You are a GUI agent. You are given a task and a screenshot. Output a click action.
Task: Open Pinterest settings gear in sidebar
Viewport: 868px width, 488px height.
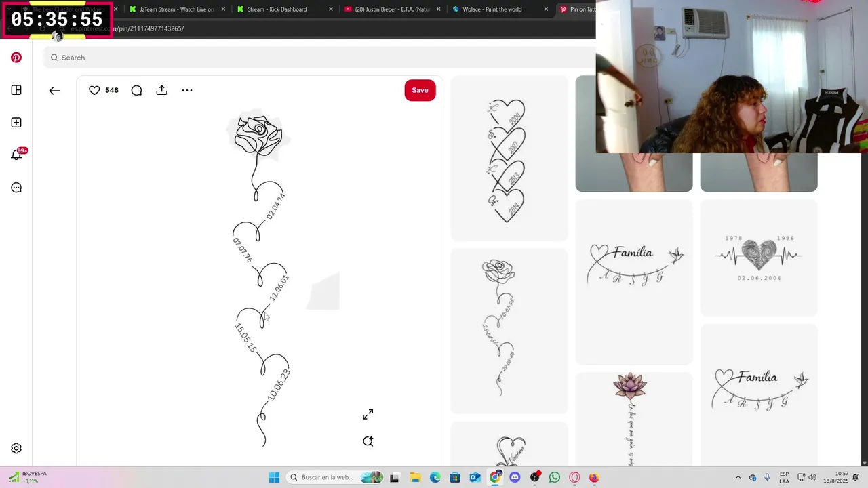click(16, 448)
